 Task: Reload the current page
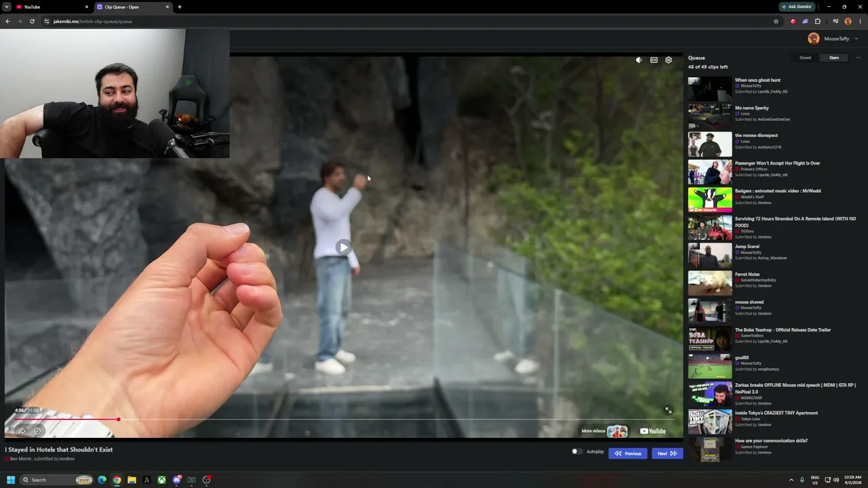(x=32, y=21)
